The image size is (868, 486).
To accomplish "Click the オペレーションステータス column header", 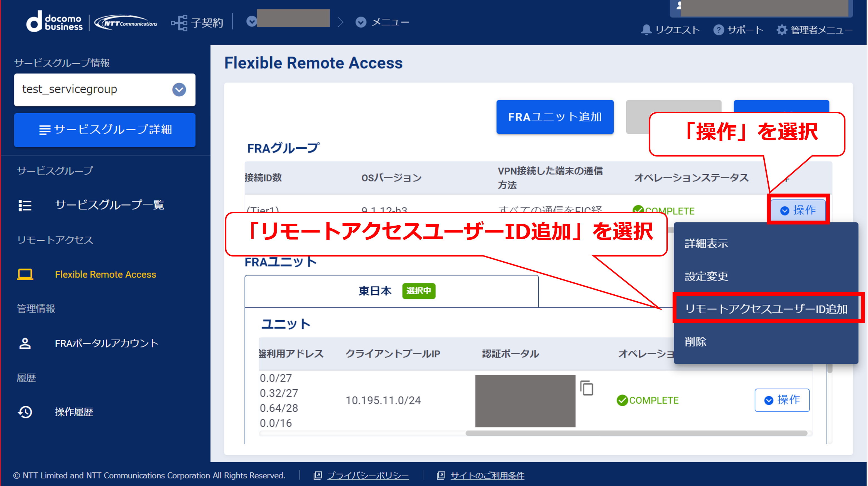I will (691, 178).
